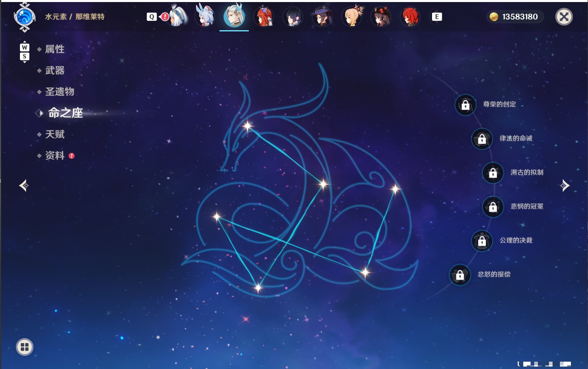Open the 天赋 talents tab
The image size is (588, 369).
[x=55, y=134]
